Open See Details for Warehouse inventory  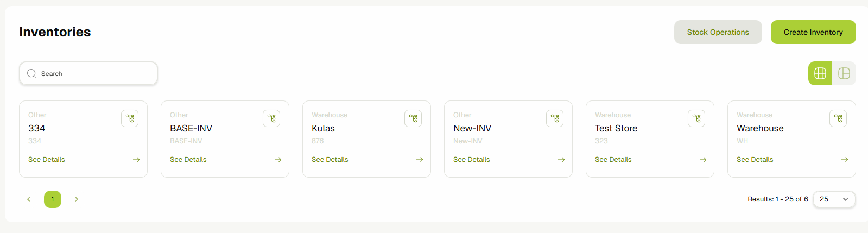[755, 160]
